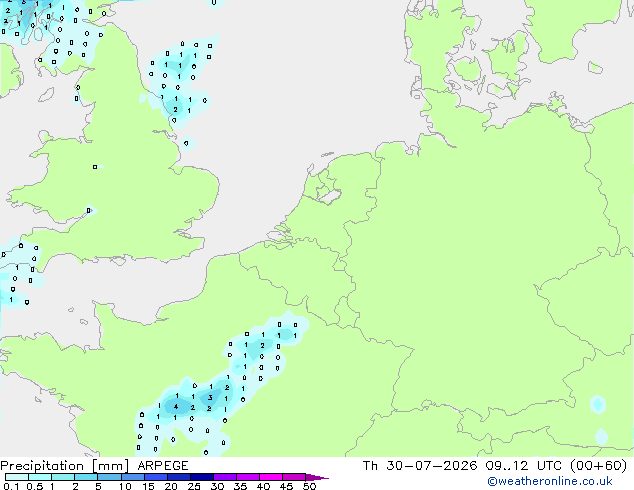Click the 'Precipitation [mm]' title text
This screenshot has height=490, width=634.
pyautogui.click(x=65, y=466)
